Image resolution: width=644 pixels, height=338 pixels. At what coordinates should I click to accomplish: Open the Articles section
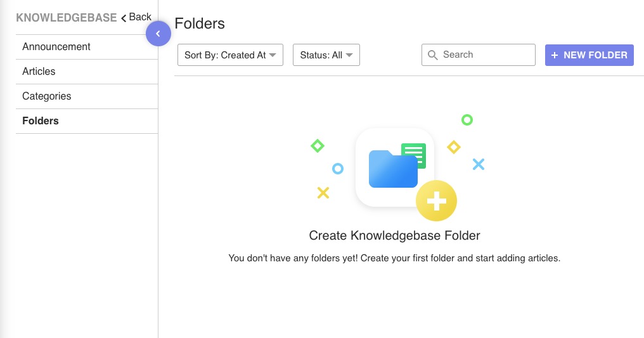[x=87, y=72]
